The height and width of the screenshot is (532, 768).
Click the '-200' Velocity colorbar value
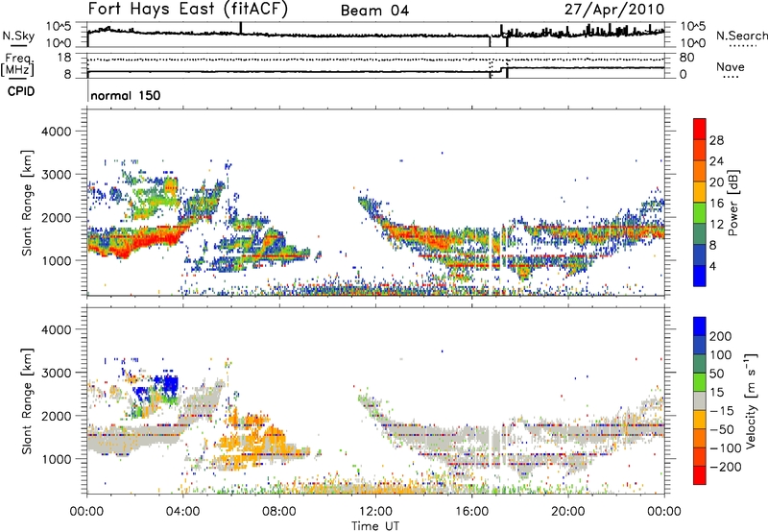coord(726,467)
